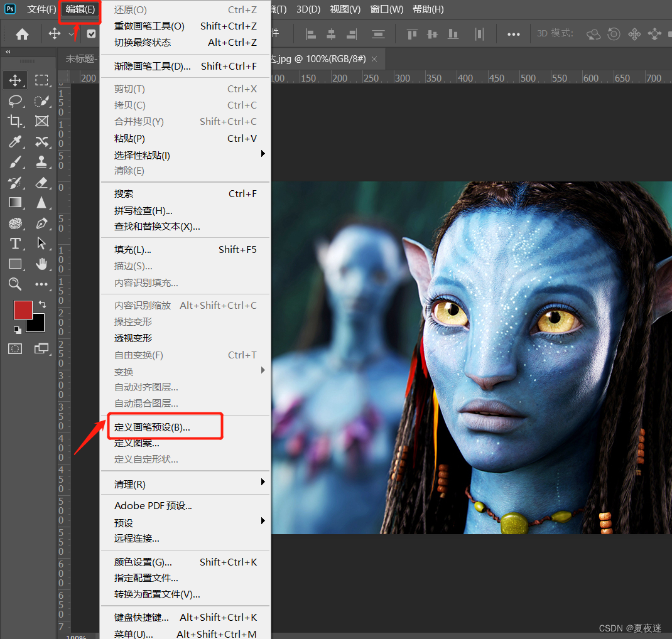Screen dimensions: 672x639
Task: Expand the 选择性粘贴 submenu arrow
Action: coord(263,153)
